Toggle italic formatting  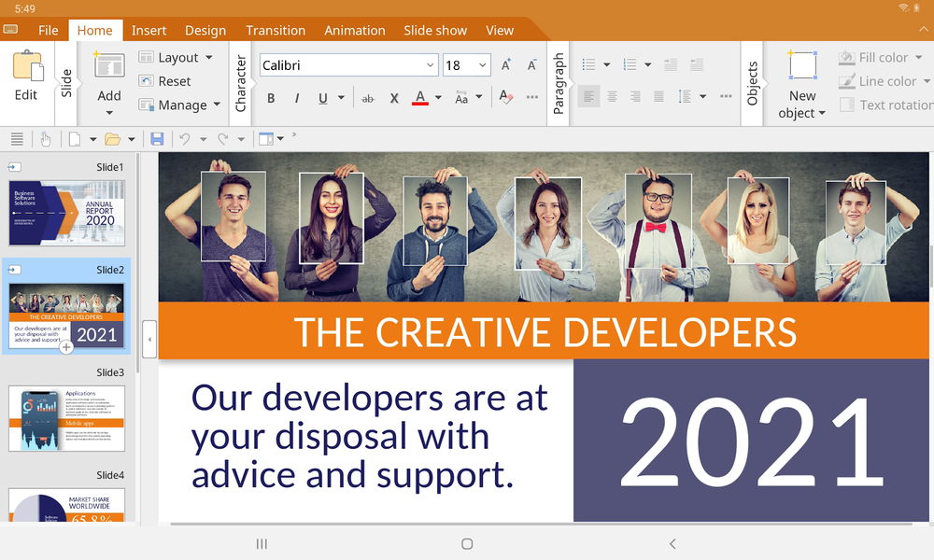(x=297, y=98)
